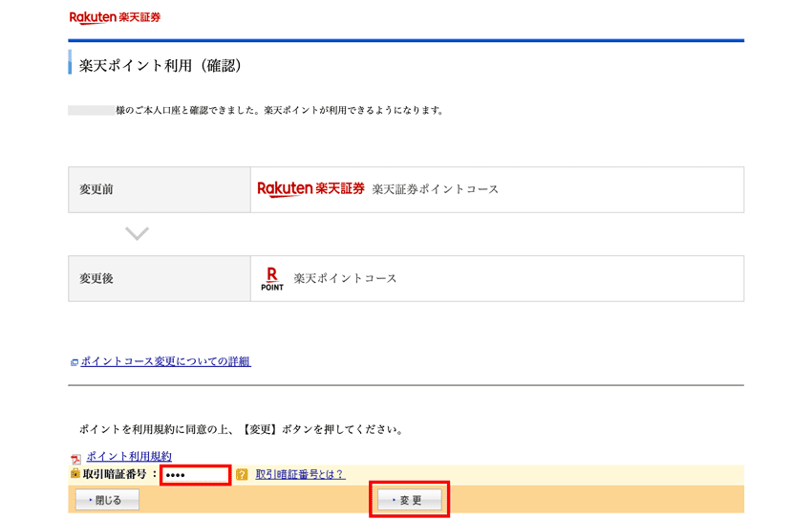Screen dimensions: 812x520
Task: Click the 楽天証券ポイントコース text
Action: [x=436, y=189]
